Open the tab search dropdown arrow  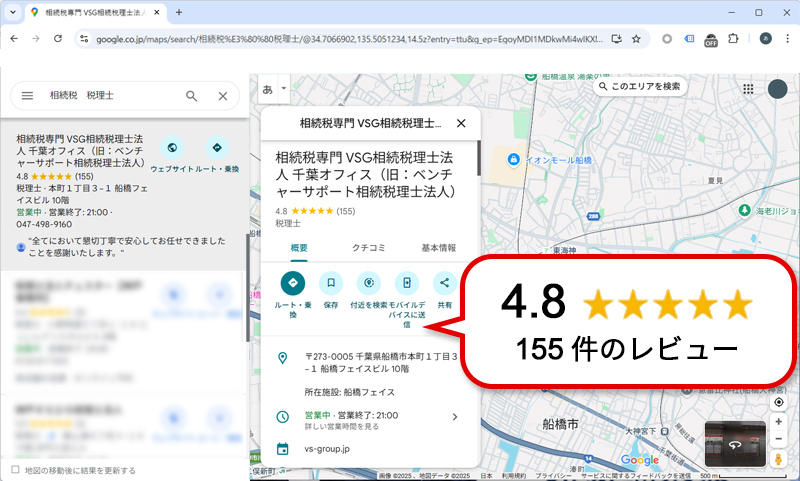tap(13, 12)
